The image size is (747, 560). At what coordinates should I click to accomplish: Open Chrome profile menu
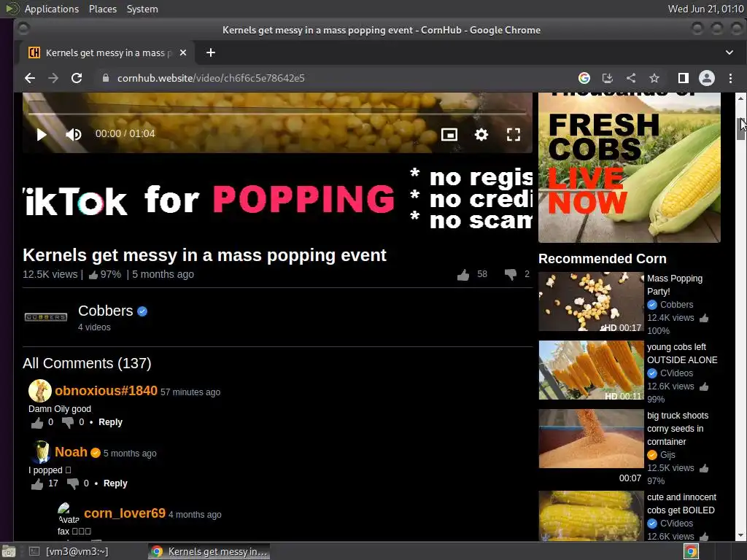(706, 78)
